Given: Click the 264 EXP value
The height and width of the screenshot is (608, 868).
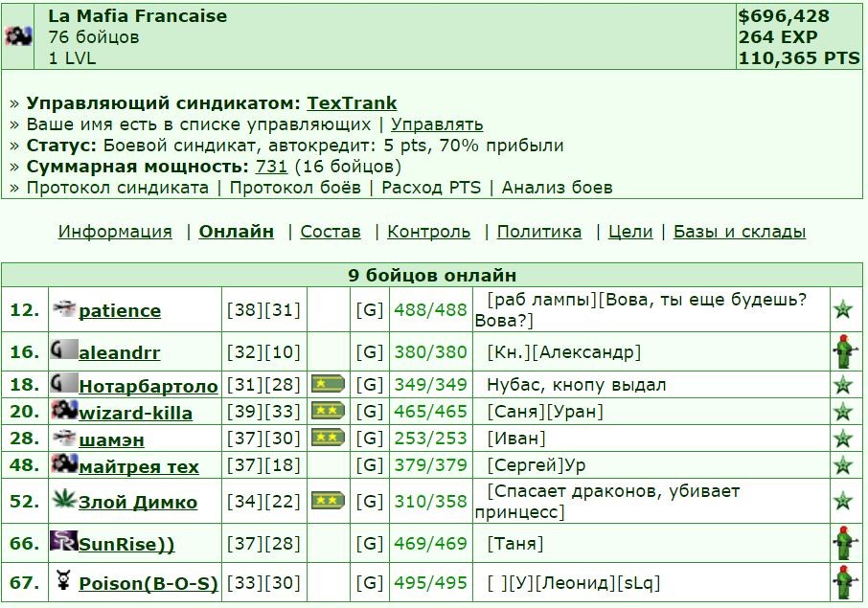Looking at the screenshot, I should [x=778, y=36].
